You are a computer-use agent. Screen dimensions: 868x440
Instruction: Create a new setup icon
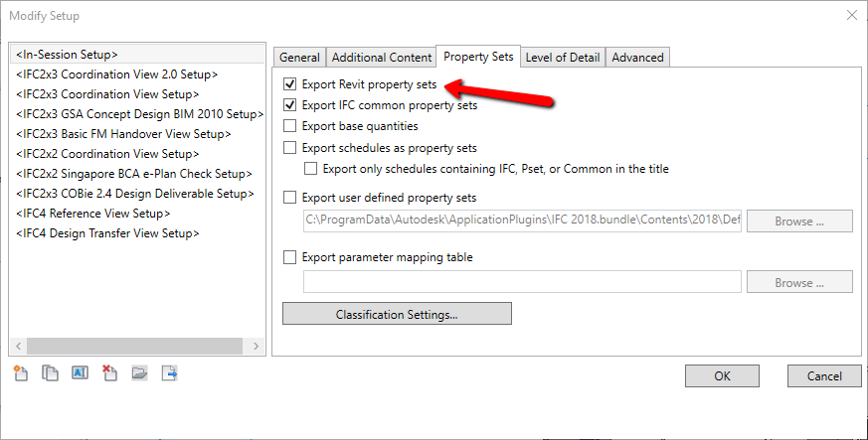[x=19, y=373]
